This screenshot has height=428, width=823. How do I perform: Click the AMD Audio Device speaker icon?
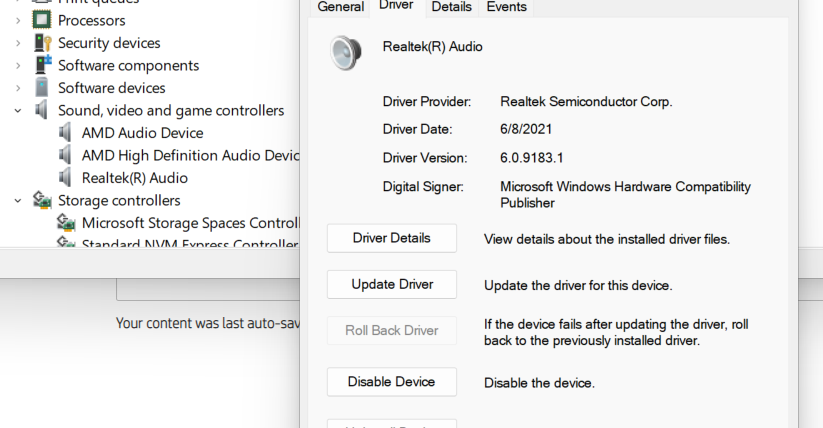[66, 133]
